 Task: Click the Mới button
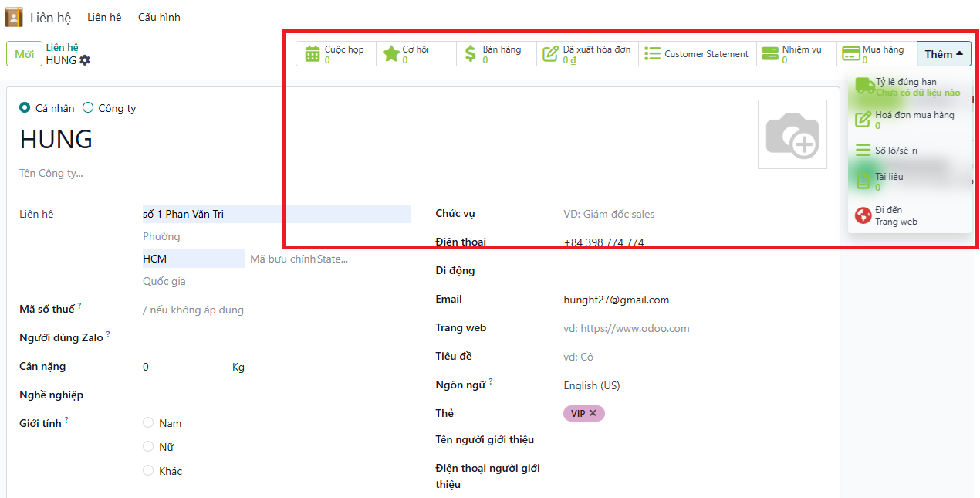(x=24, y=54)
